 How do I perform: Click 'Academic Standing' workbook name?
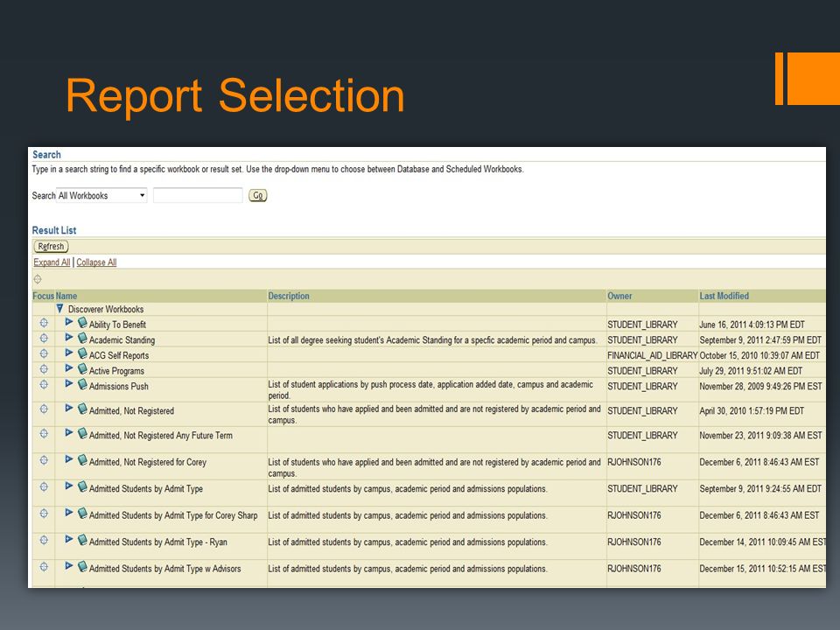(x=122, y=340)
